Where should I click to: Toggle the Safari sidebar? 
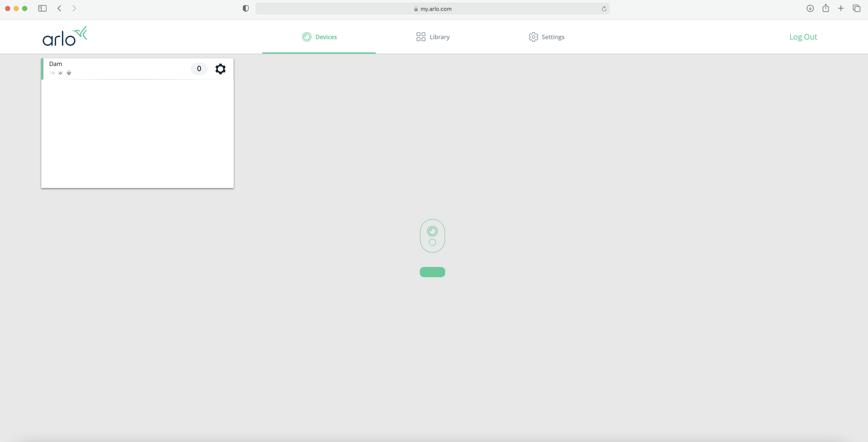pyautogui.click(x=42, y=9)
